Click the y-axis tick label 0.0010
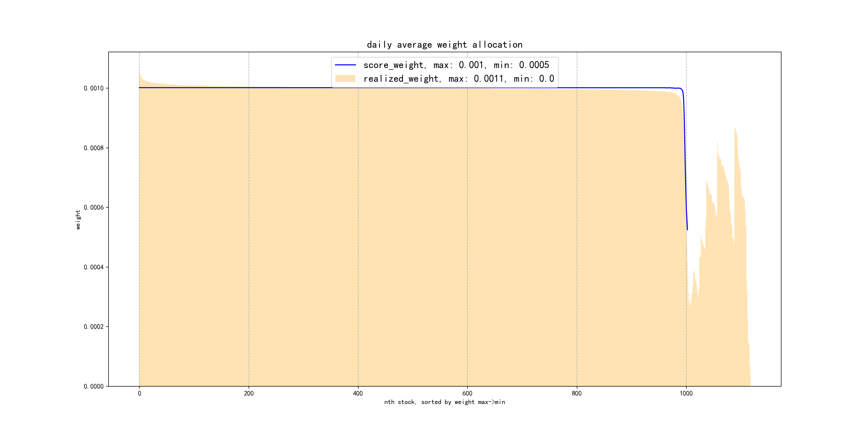Viewport: 868px width, 434px height. click(94, 88)
